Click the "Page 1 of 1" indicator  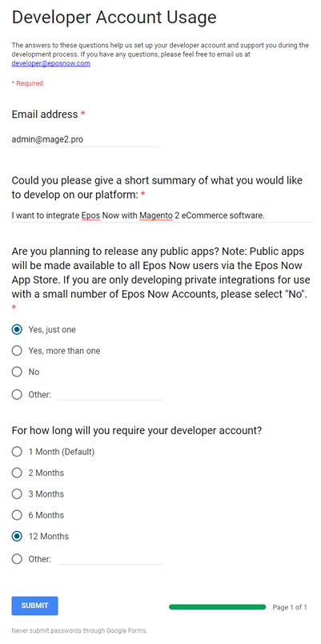(290, 607)
